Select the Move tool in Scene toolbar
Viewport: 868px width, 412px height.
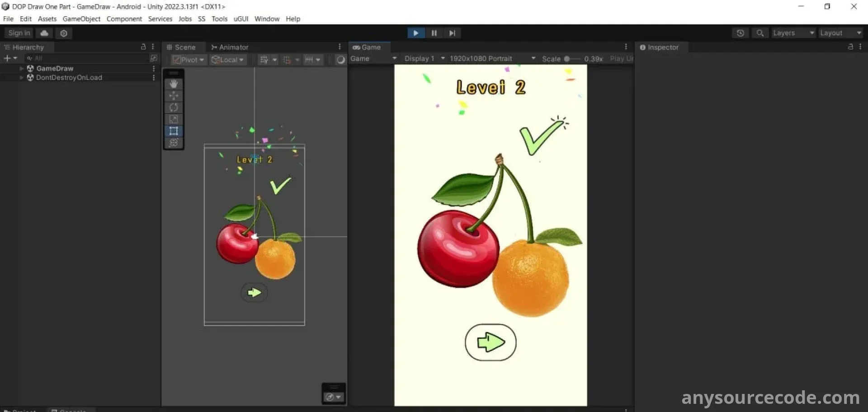[174, 96]
